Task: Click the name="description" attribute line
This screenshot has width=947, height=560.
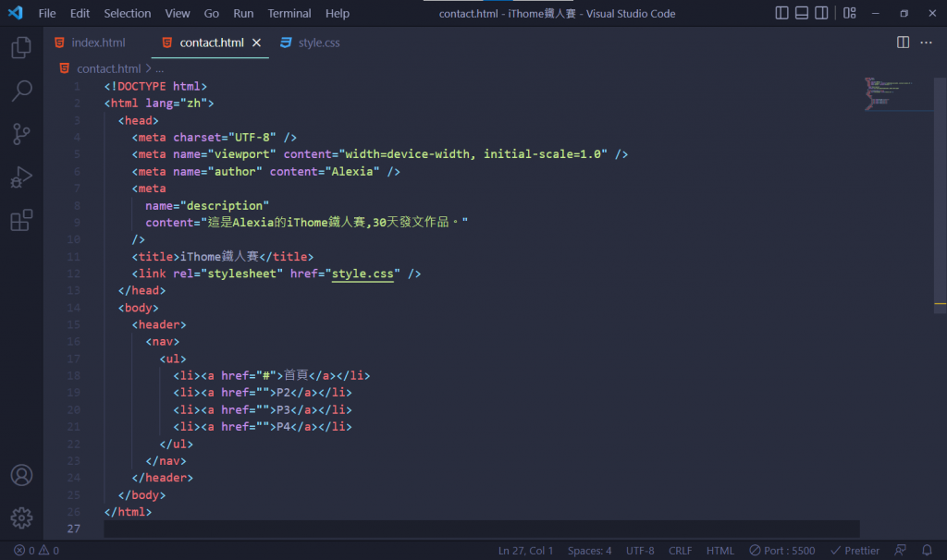Action: point(206,206)
